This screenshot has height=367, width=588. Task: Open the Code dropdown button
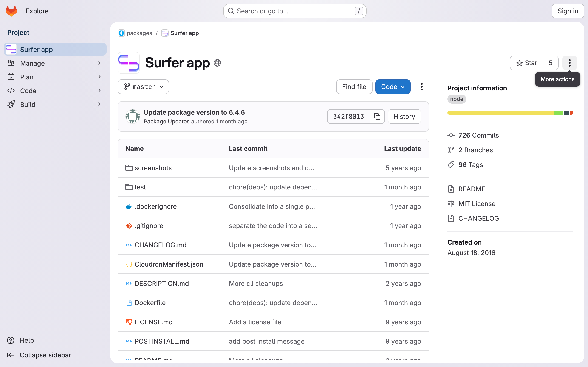[x=393, y=87]
